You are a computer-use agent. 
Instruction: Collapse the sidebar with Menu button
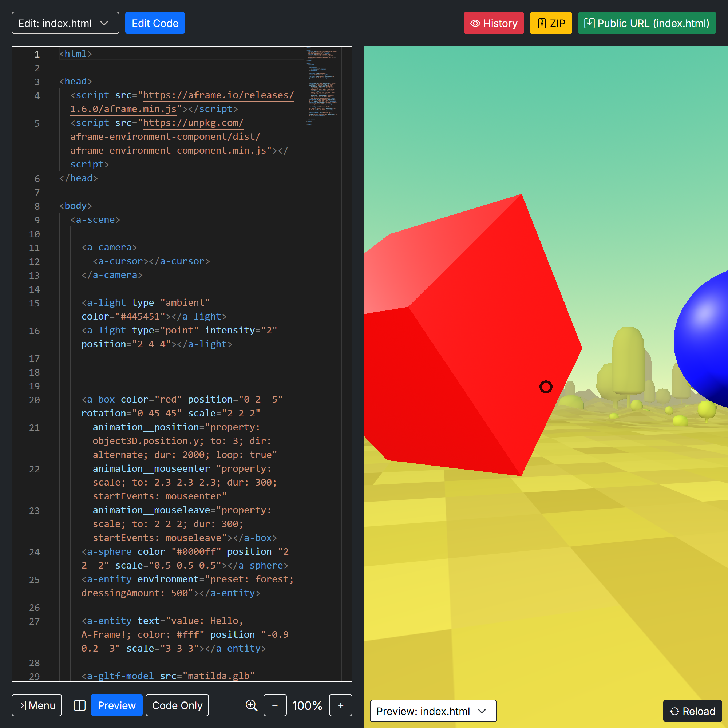[x=37, y=705]
